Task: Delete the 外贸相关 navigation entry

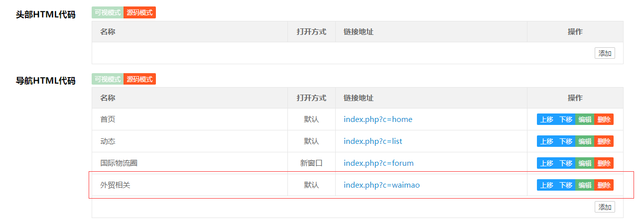Action: (x=604, y=185)
